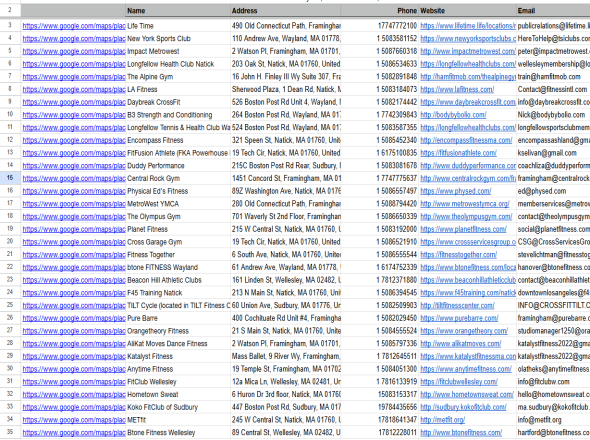
Task: Open the metrowestymca.org website link
Action: pos(465,204)
